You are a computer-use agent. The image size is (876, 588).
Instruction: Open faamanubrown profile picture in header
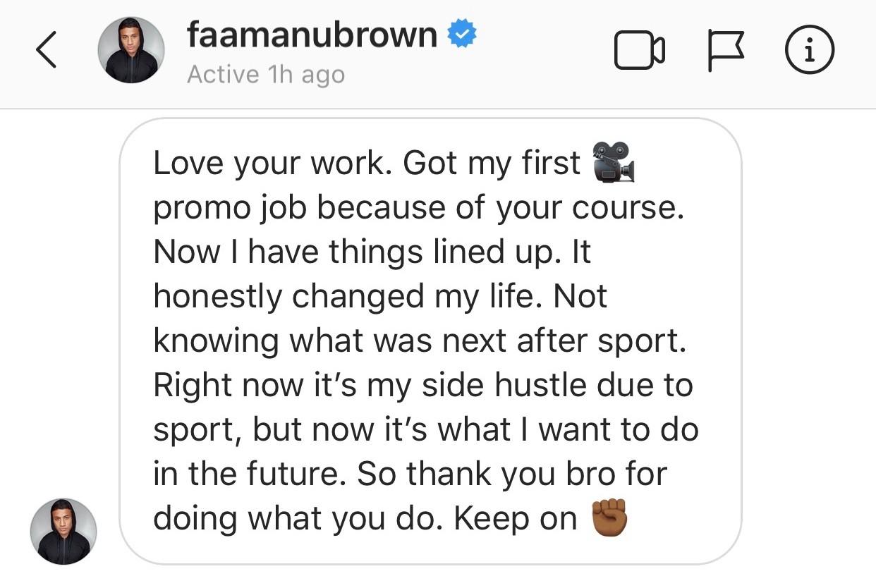[131, 50]
